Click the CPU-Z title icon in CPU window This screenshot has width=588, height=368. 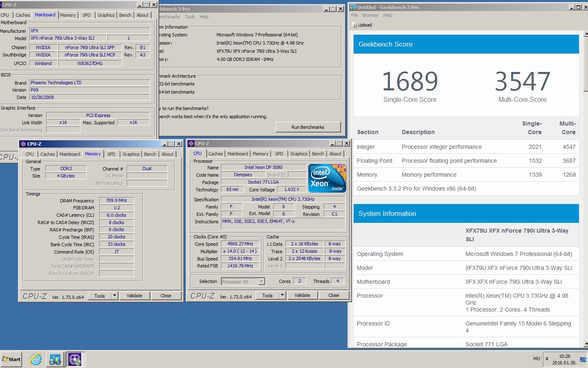191,144
